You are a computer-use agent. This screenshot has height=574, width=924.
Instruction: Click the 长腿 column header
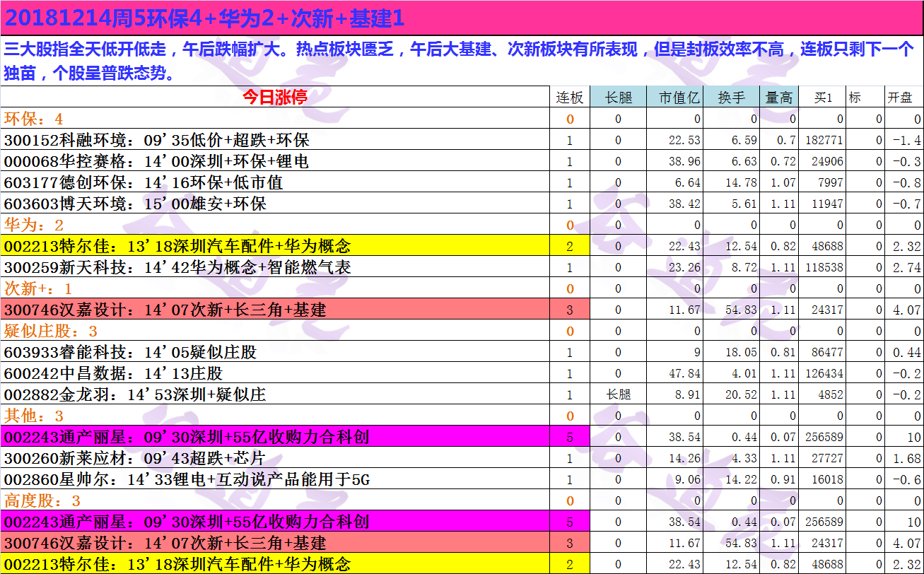tap(618, 98)
